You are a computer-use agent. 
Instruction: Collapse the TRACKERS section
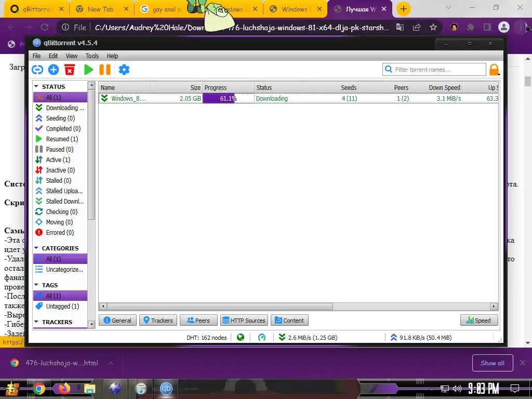click(x=36, y=322)
